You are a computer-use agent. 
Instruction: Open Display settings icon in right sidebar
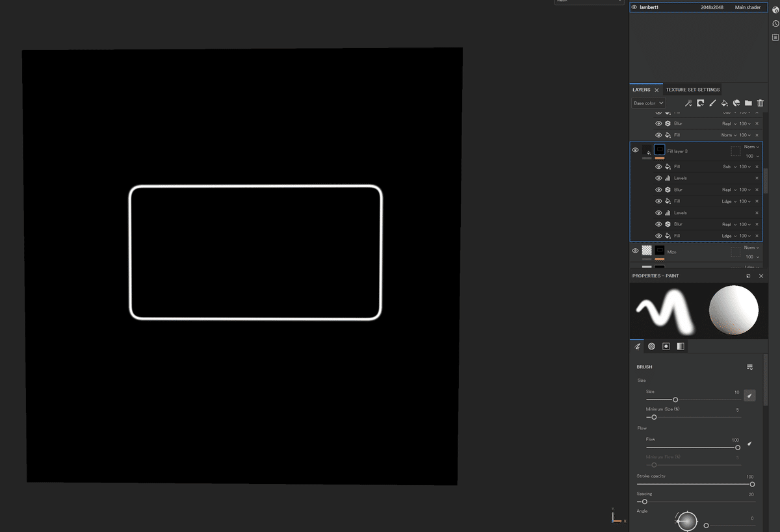coord(775,9)
